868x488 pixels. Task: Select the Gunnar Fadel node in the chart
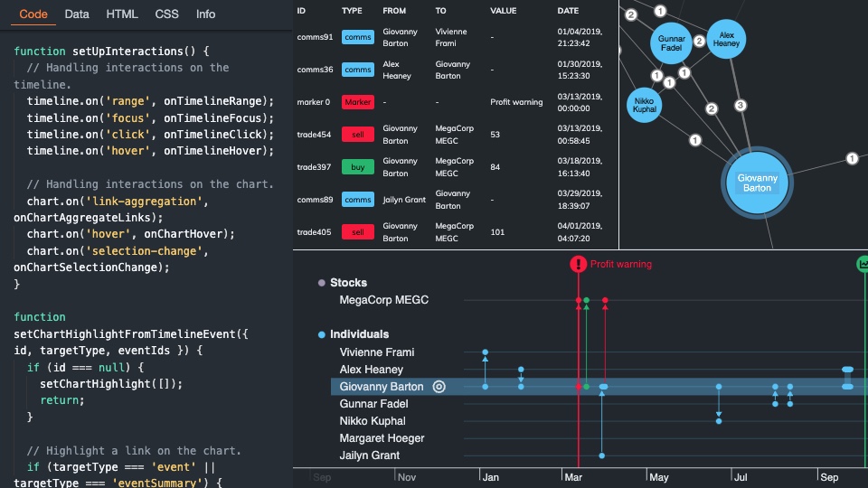pos(671,42)
